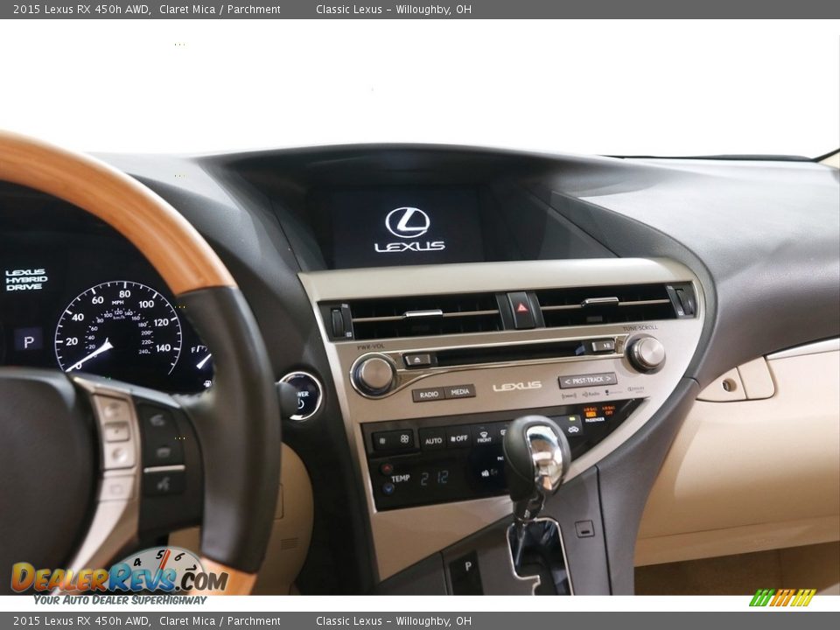This screenshot has width=840, height=630.
Task: Tap the fan speed decrease button
Action: [x=383, y=440]
